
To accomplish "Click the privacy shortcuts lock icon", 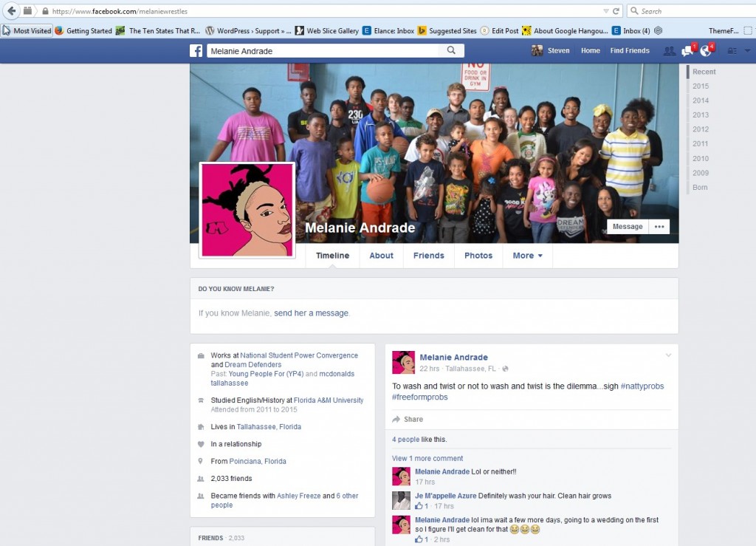I will click(732, 51).
